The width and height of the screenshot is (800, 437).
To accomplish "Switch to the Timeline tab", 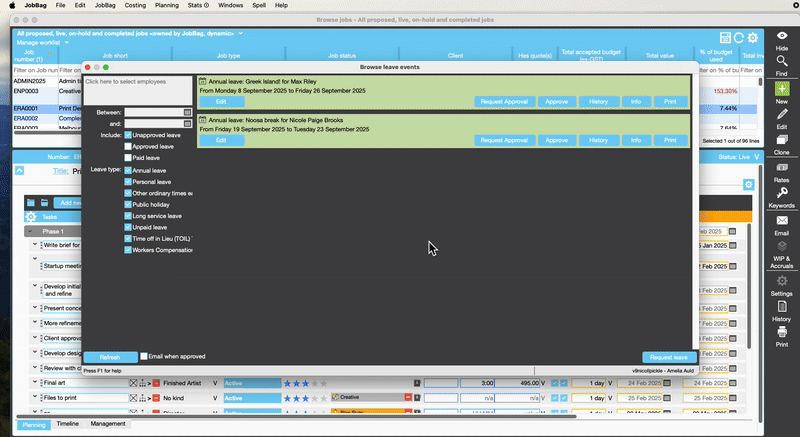I will (x=67, y=424).
